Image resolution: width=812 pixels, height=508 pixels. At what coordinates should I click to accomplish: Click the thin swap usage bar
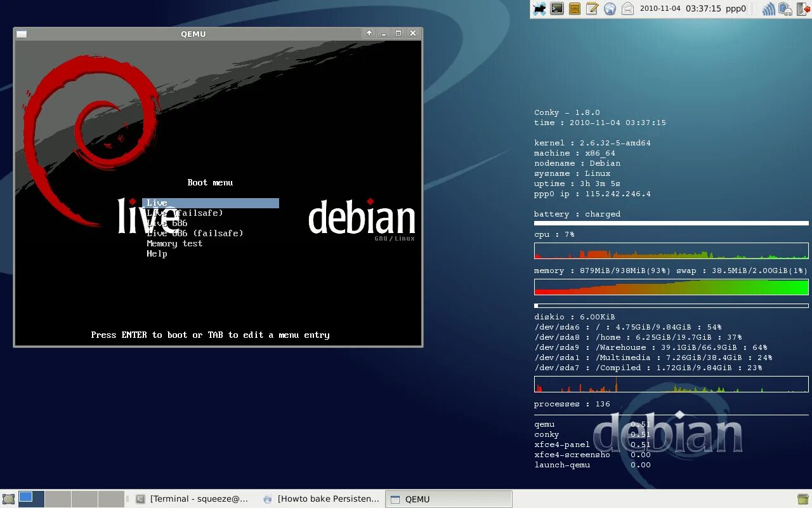point(671,305)
